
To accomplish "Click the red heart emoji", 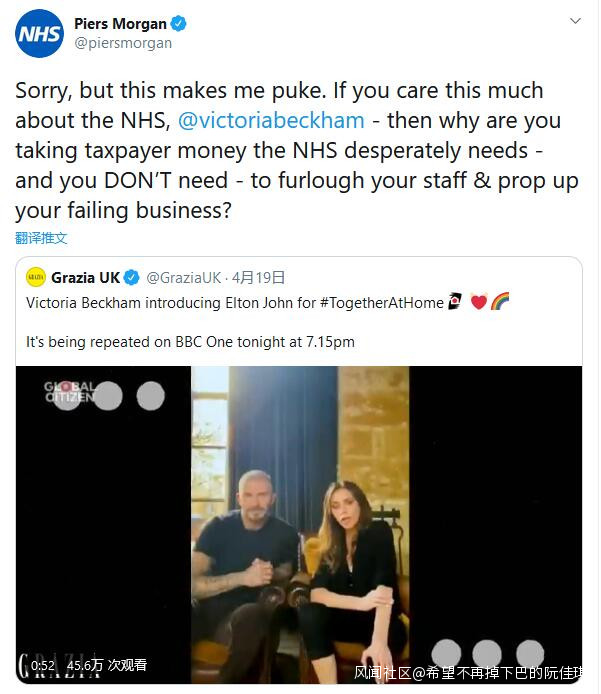I will 479,302.
